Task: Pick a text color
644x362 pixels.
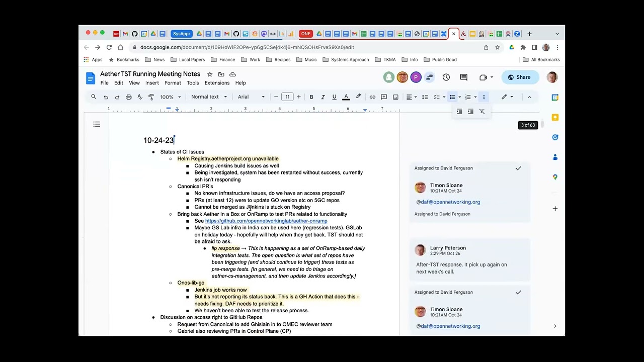Action: (346, 97)
